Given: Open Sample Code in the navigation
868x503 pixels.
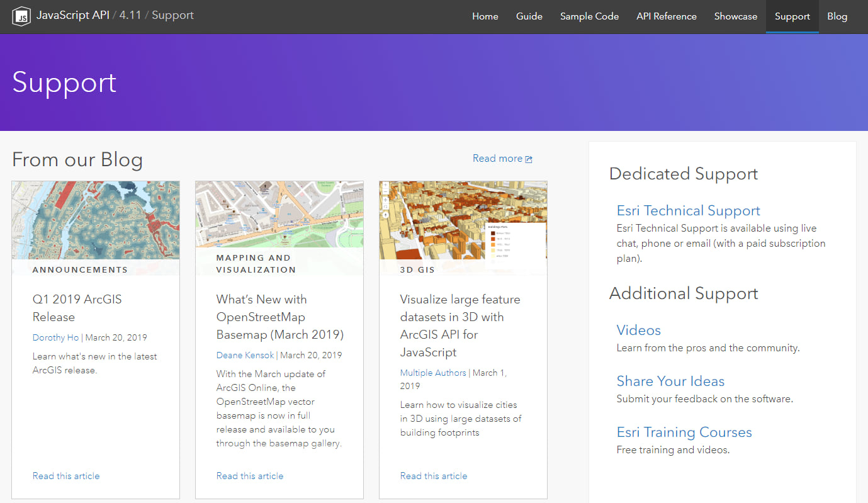Looking at the screenshot, I should click(590, 16).
